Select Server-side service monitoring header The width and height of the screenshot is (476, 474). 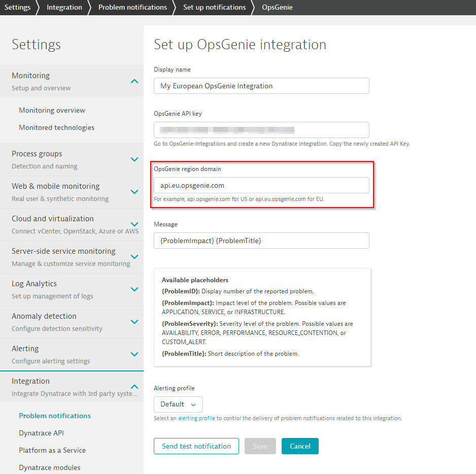coord(72,257)
